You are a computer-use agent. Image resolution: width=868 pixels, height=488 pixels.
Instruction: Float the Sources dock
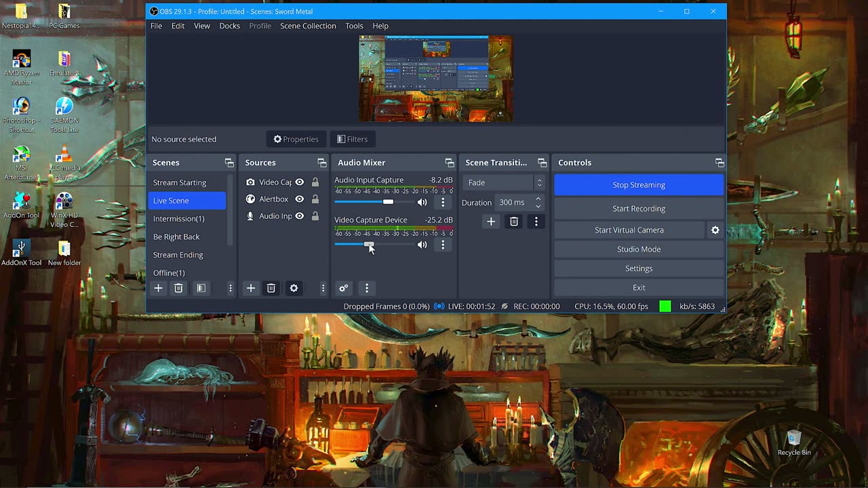click(322, 163)
